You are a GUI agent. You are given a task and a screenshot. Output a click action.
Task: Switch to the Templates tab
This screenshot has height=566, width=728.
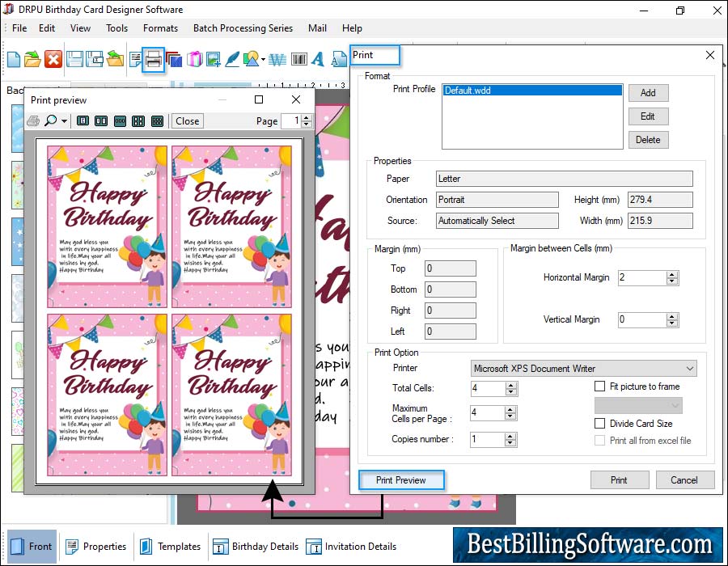pos(170,547)
